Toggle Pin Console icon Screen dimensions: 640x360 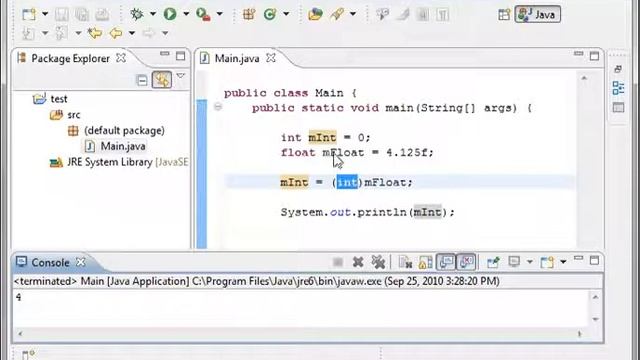493,262
